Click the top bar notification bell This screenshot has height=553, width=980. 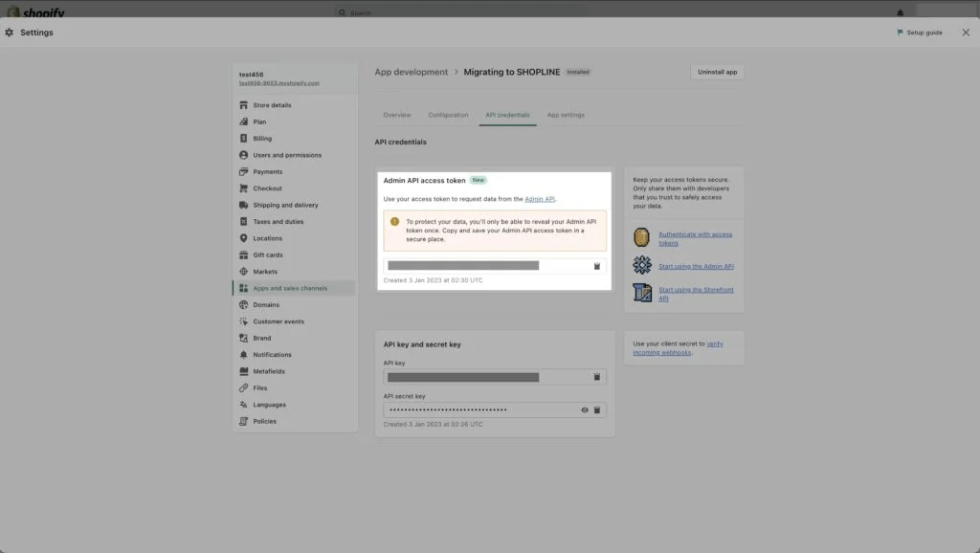[x=900, y=11]
